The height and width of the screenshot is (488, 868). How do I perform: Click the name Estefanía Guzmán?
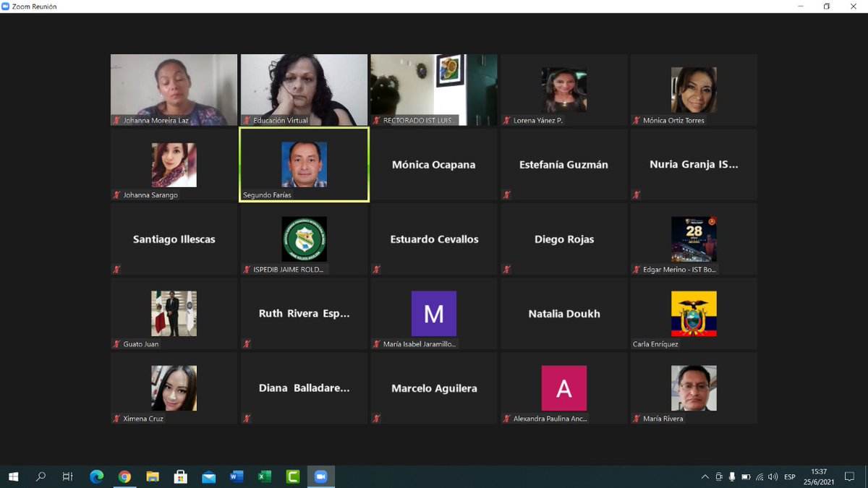point(564,165)
